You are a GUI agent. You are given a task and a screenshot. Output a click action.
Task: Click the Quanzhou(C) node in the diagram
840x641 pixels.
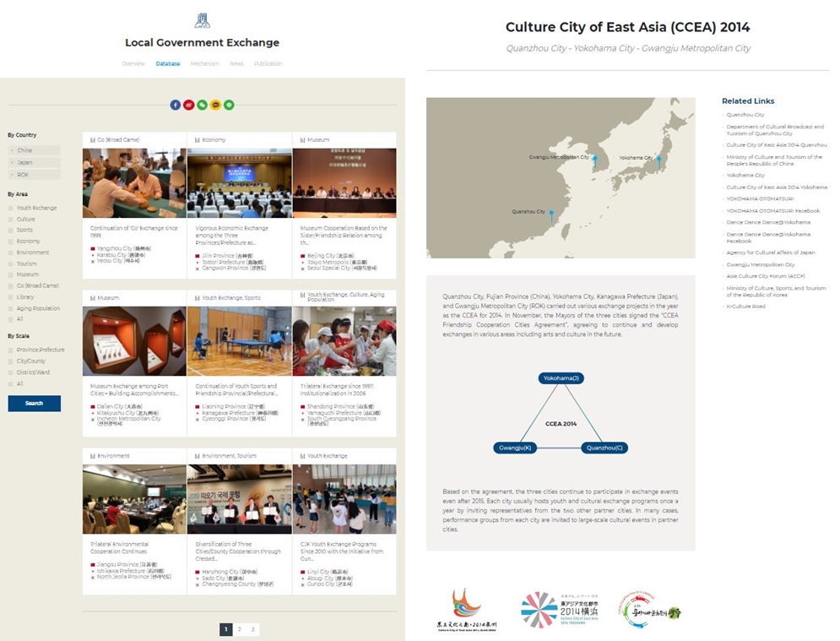coord(604,448)
